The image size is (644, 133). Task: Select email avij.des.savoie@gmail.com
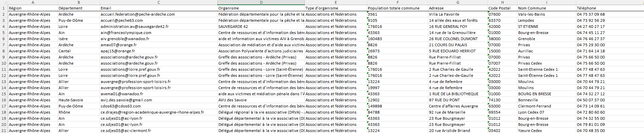coord(159,100)
